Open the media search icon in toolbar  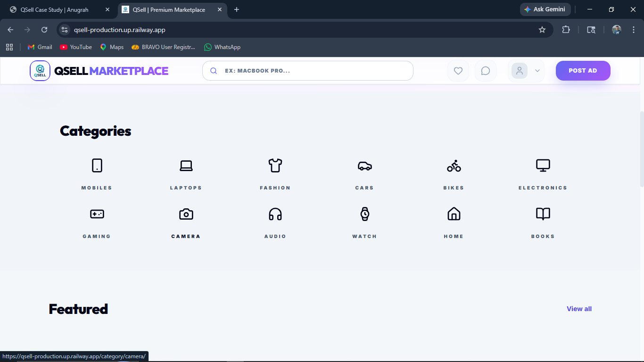coord(591,30)
